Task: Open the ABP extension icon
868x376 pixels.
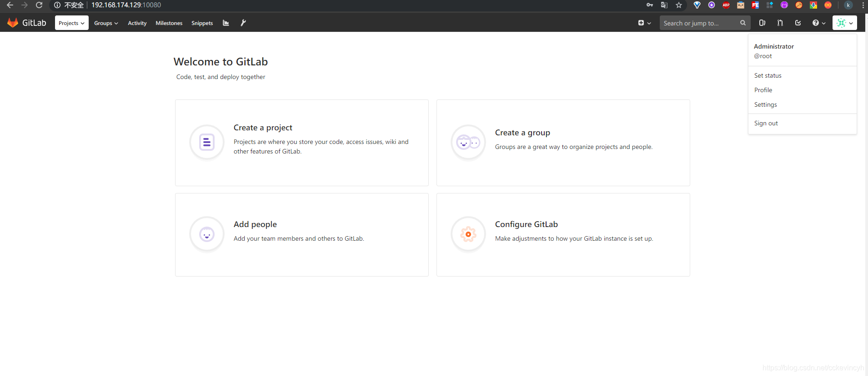Action: click(726, 5)
